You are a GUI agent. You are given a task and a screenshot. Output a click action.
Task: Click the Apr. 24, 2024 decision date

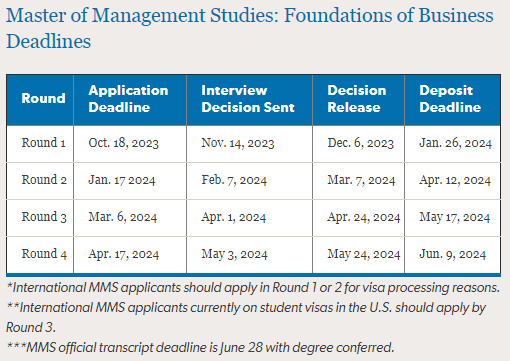364,217
